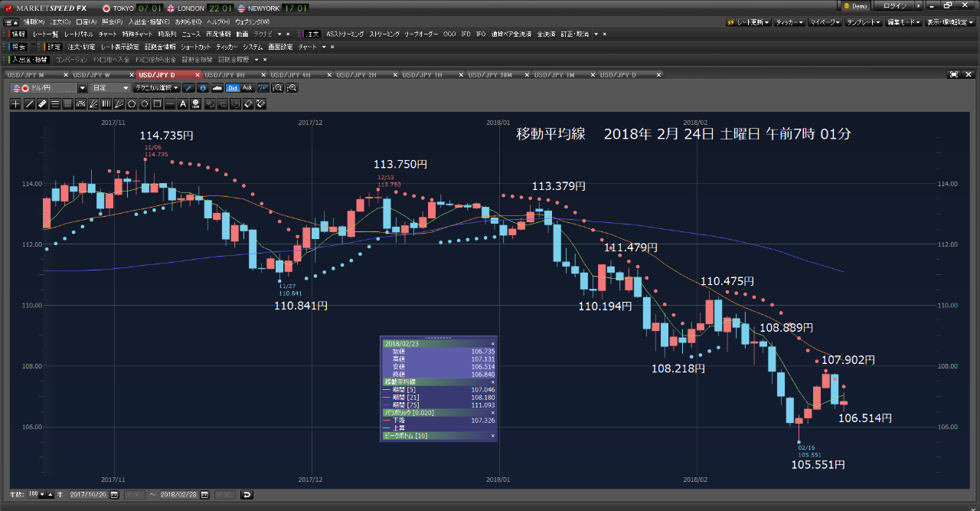Select the rectangle drawing tool
Screen dimensions: 980x511
point(156,103)
